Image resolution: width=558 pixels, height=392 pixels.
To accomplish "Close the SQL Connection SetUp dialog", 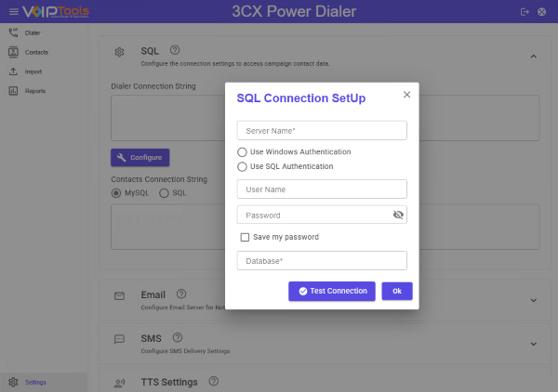I will 406,95.
